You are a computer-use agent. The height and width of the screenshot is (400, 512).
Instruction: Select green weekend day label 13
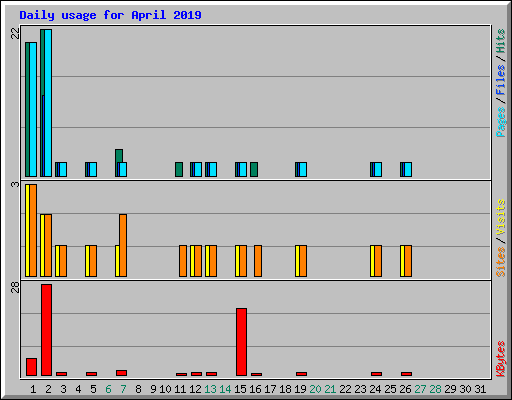[x=210, y=389]
